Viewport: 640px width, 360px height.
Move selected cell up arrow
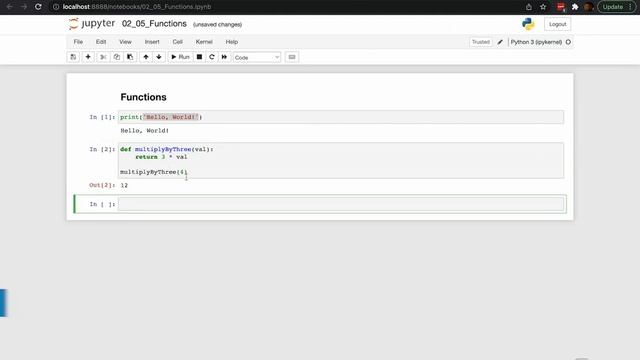pos(146,57)
